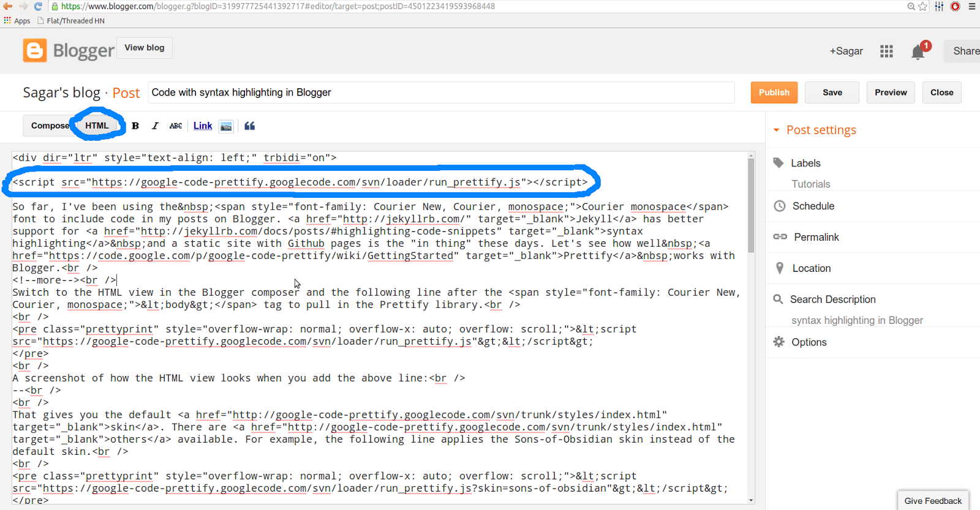Switch to Compose editing mode
Screen dimensions: 980x510
coord(50,126)
